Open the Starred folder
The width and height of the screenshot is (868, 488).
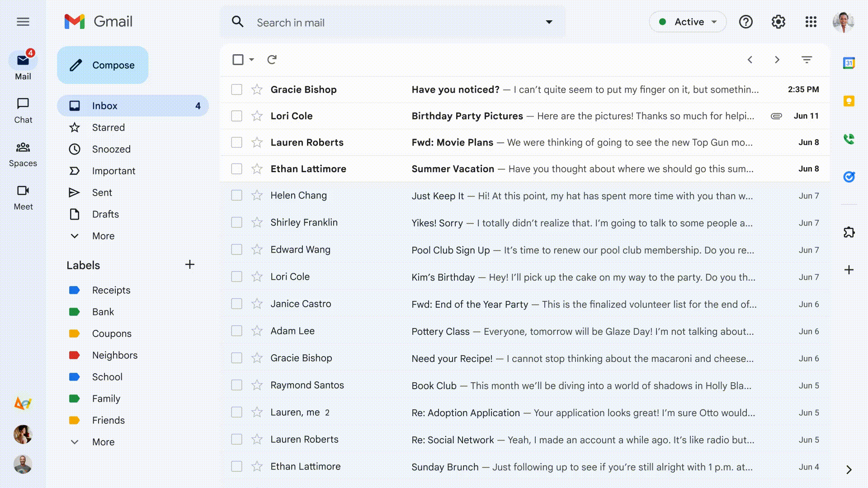coord(108,127)
